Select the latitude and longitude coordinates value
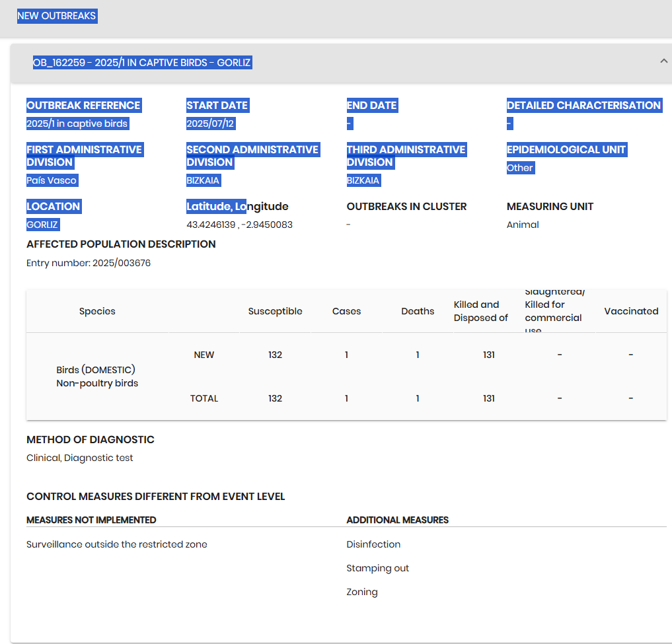Screen dimensions: 672x644 (x=239, y=225)
